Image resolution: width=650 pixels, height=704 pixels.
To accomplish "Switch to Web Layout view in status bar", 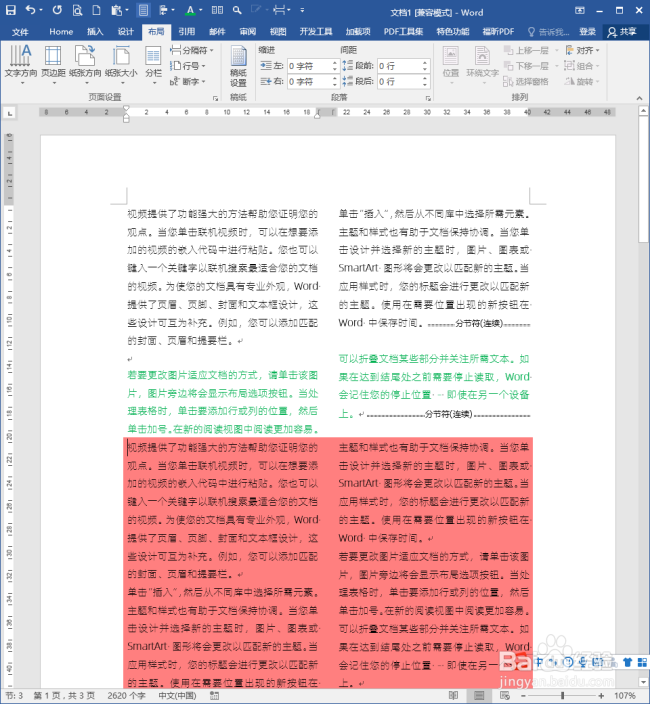I will click(x=505, y=696).
